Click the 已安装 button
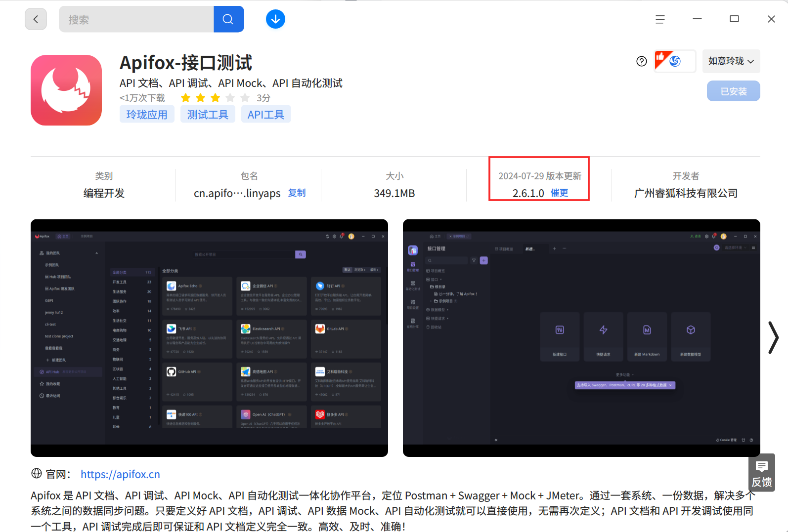This screenshot has height=532, width=788. [734, 91]
